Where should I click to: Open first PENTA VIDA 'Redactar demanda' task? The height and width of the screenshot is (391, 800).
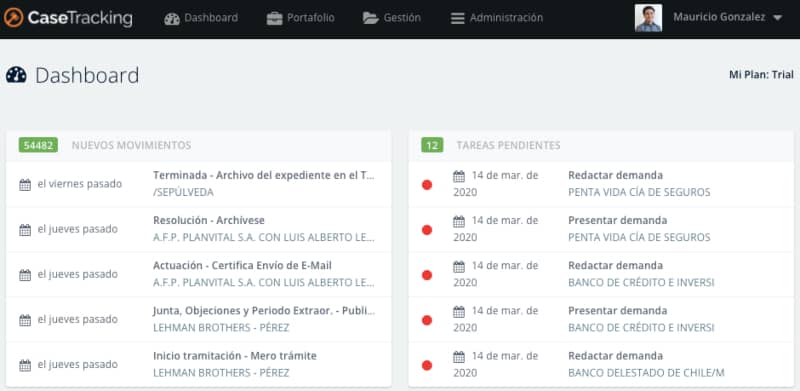(615, 175)
